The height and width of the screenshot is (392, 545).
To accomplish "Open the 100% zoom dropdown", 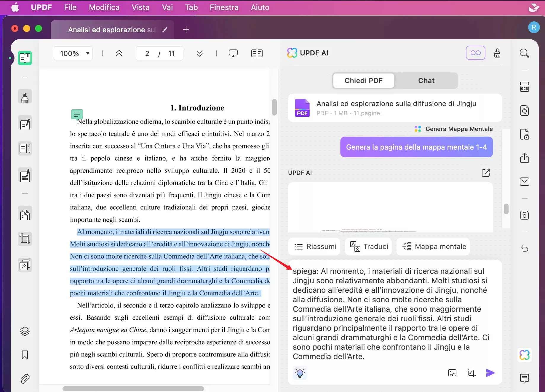I will pos(73,53).
